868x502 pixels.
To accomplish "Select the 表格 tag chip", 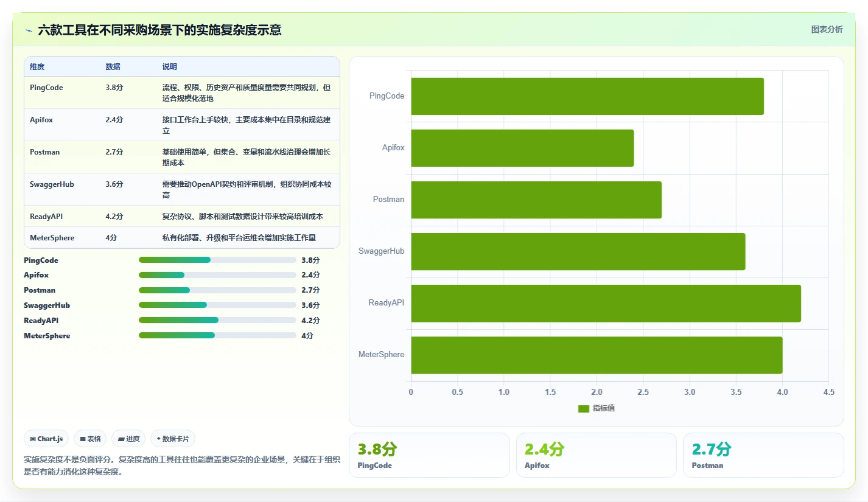I will point(90,439).
